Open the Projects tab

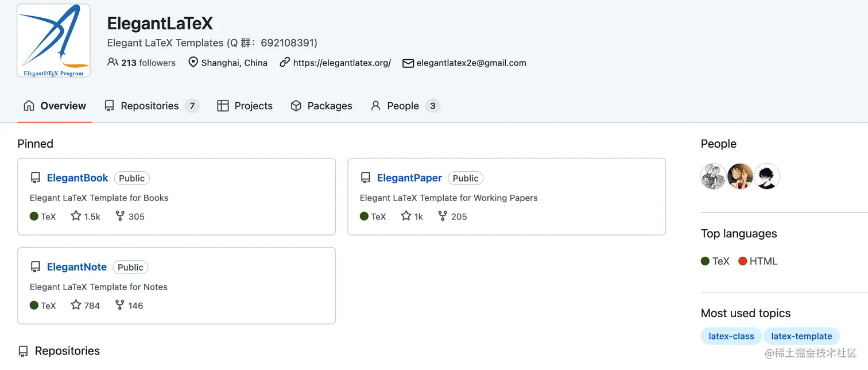click(x=245, y=106)
